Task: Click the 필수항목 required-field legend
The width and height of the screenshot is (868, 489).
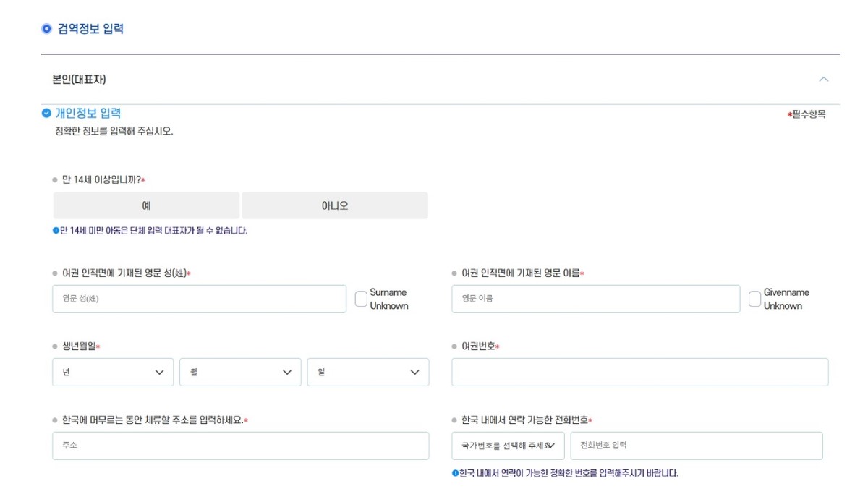Action: coord(807,114)
